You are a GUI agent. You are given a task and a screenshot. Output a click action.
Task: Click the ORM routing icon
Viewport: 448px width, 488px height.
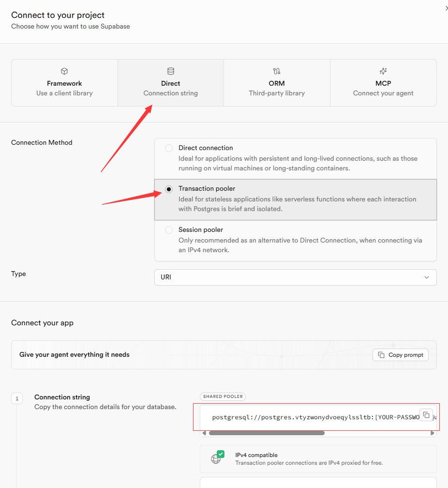(277, 71)
